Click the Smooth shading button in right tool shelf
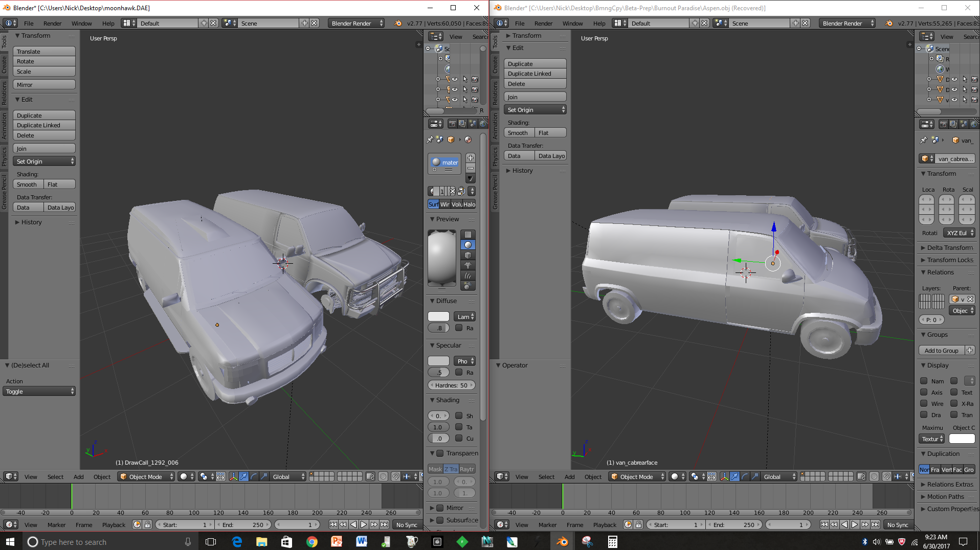The image size is (980, 550). click(520, 132)
